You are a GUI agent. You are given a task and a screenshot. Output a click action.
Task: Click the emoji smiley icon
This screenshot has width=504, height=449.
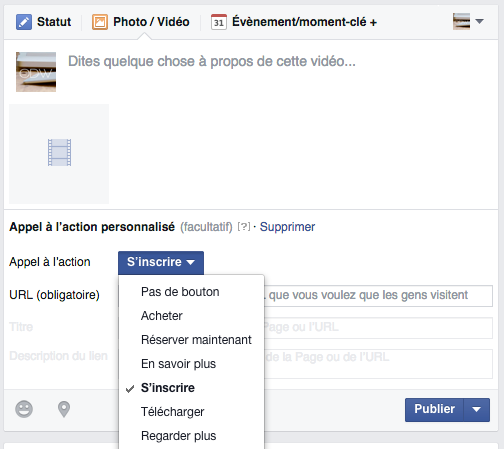tap(24, 409)
